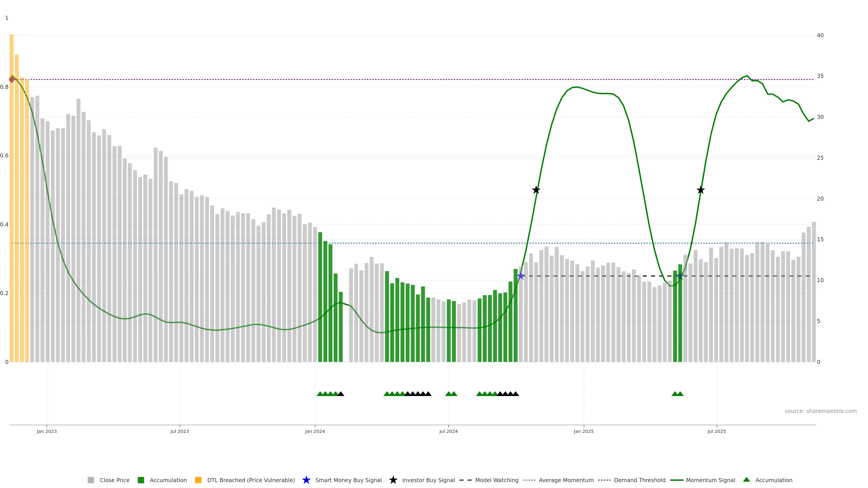868x488 pixels.
Task: Toggle Momentum Signal line in legend
Action: click(x=710, y=480)
